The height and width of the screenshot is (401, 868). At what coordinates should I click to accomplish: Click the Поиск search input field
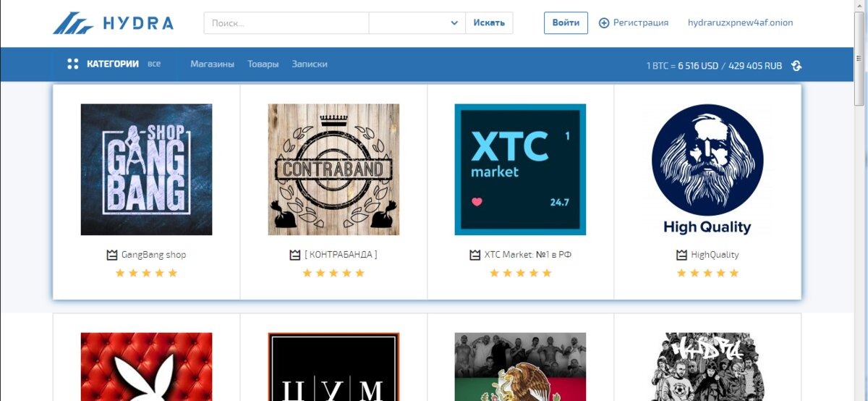point(286,23)
